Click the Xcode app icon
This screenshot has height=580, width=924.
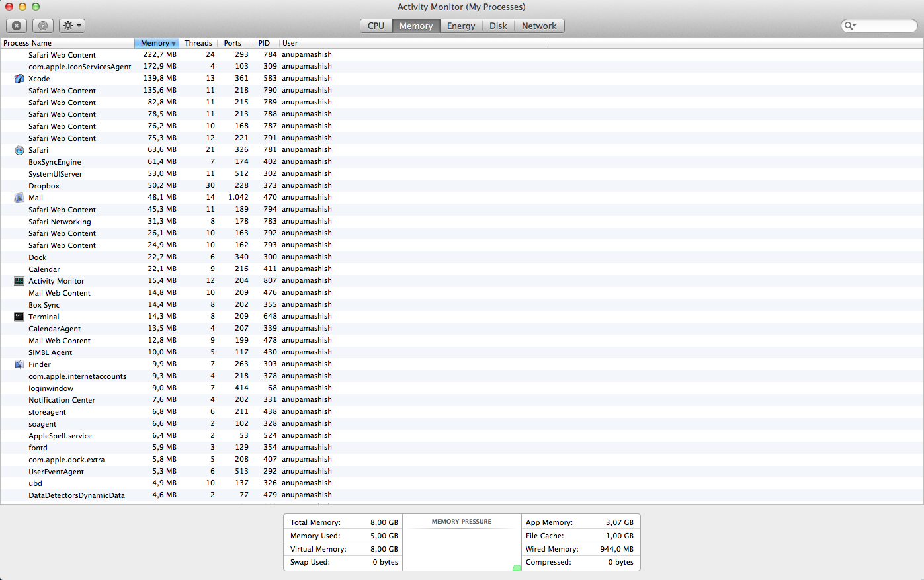pos(19,79)
